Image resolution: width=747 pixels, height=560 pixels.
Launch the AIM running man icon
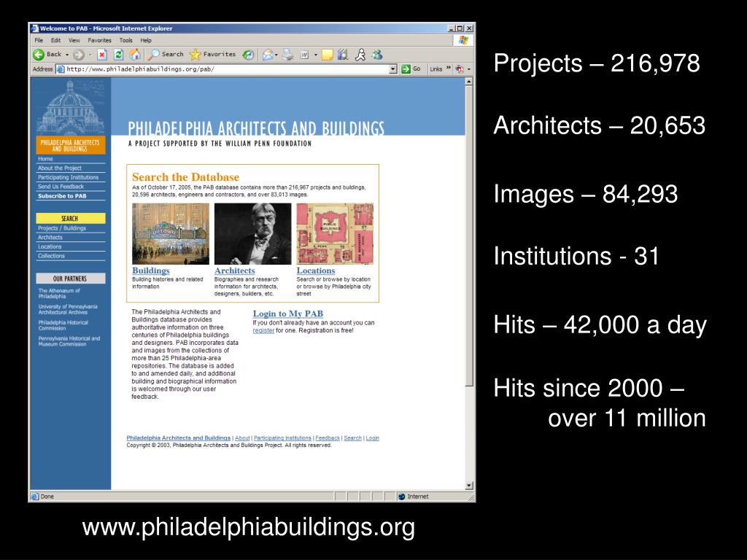tap(360, 55)
